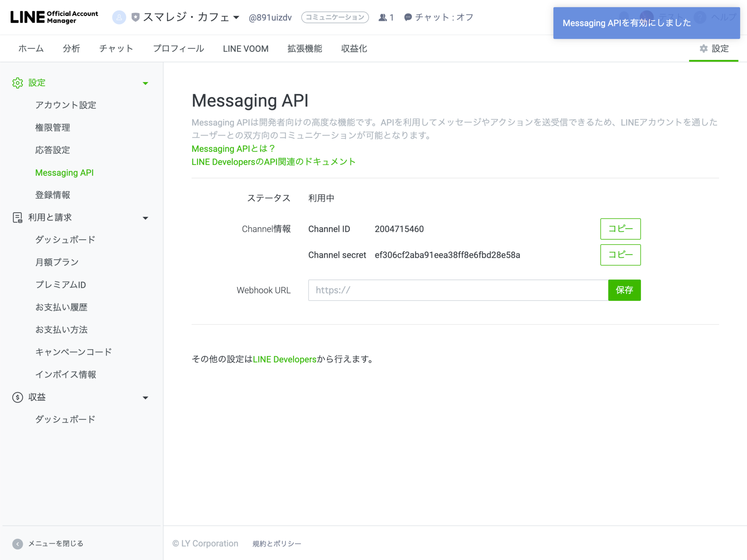Viewport: 747px width, 560px height.
Task: Dismiss the Messaging APIを有効にしました notification
Action: click(x=646, y=23)
